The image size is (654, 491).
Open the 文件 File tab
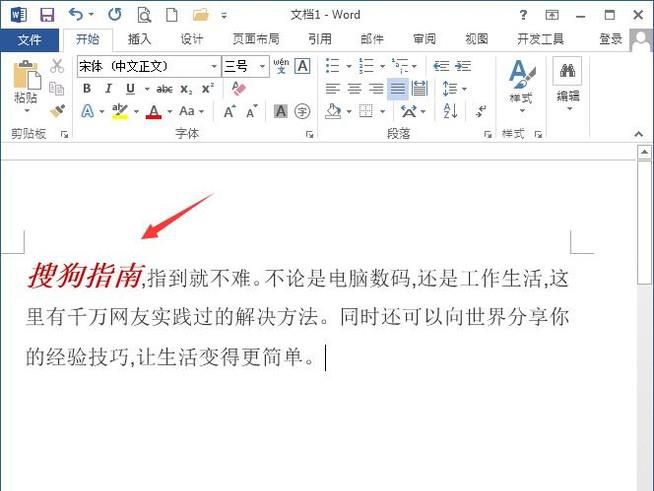29,40
